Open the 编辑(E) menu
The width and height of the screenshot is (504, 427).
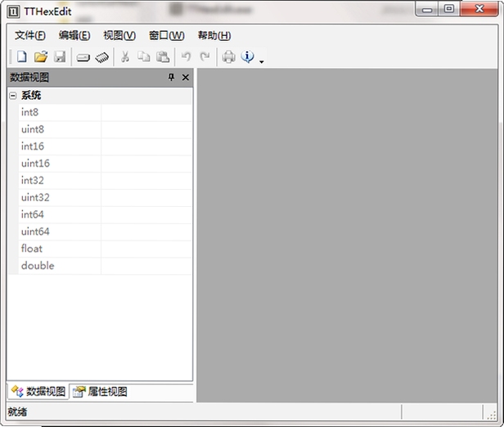[74, 35]
